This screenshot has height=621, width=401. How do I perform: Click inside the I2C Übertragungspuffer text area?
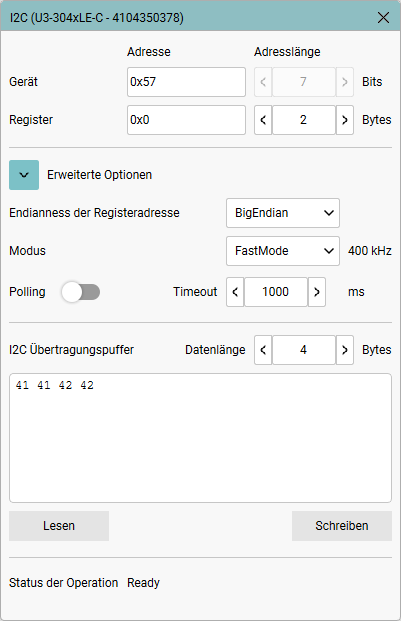200,438
